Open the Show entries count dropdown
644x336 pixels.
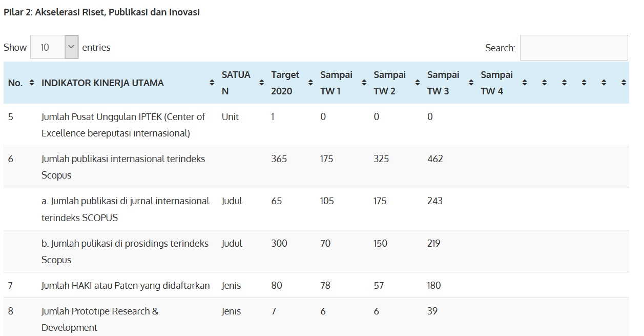coord(54,47)
